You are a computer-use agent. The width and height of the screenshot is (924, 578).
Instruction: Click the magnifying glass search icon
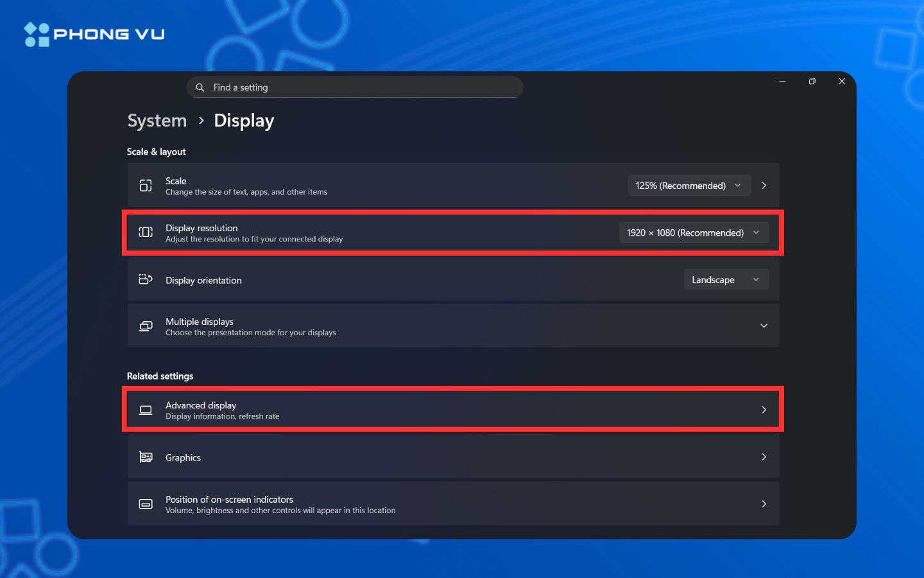point(200,87)
